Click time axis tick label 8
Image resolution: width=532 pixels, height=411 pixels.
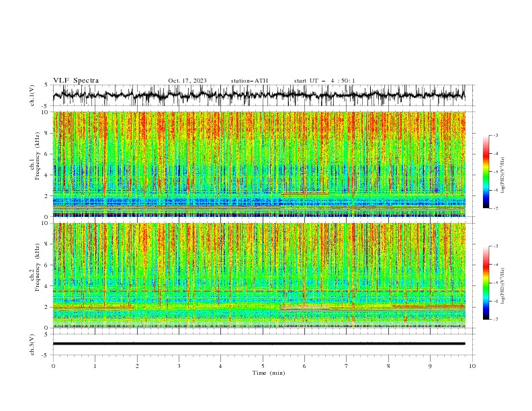(x=388, y=366)
